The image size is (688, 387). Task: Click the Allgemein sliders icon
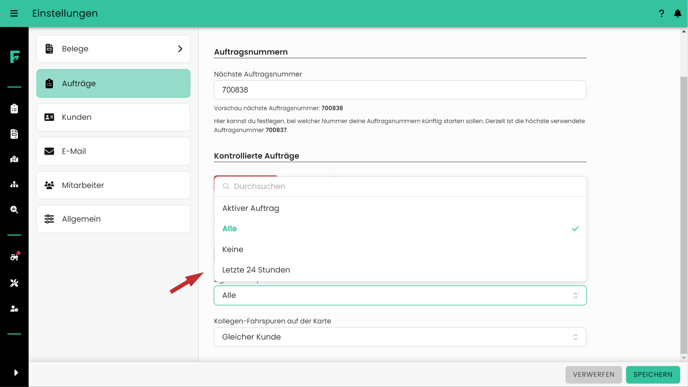(x=49, y=219)
